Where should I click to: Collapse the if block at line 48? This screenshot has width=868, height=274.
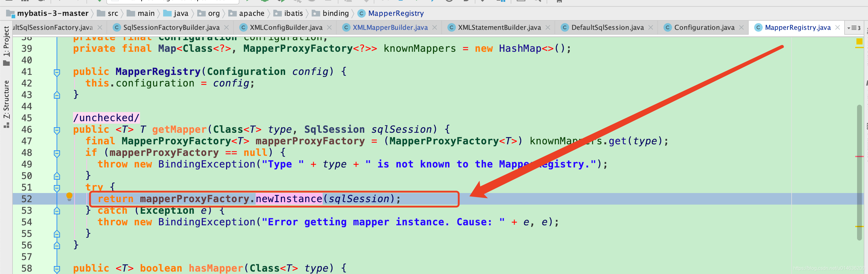[57, 153]
